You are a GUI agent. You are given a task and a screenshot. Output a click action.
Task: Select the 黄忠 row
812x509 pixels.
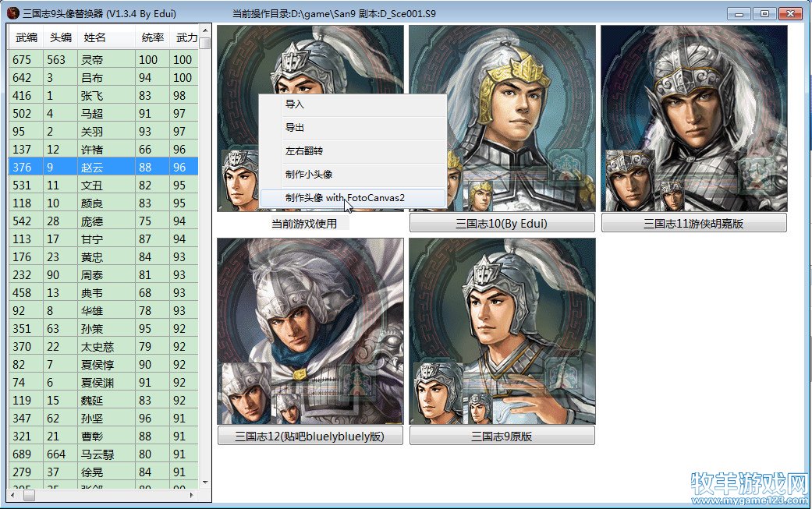104,256
